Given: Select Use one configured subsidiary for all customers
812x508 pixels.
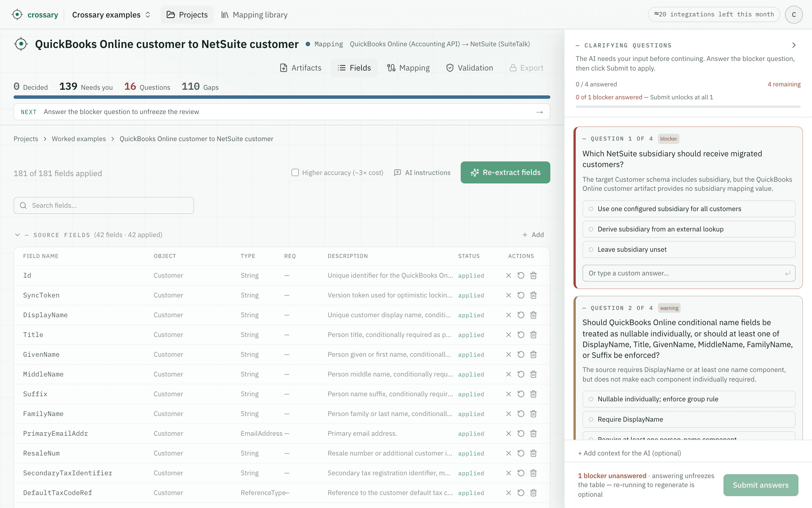Looking at the screenshot, I should [x=689, y=209].
